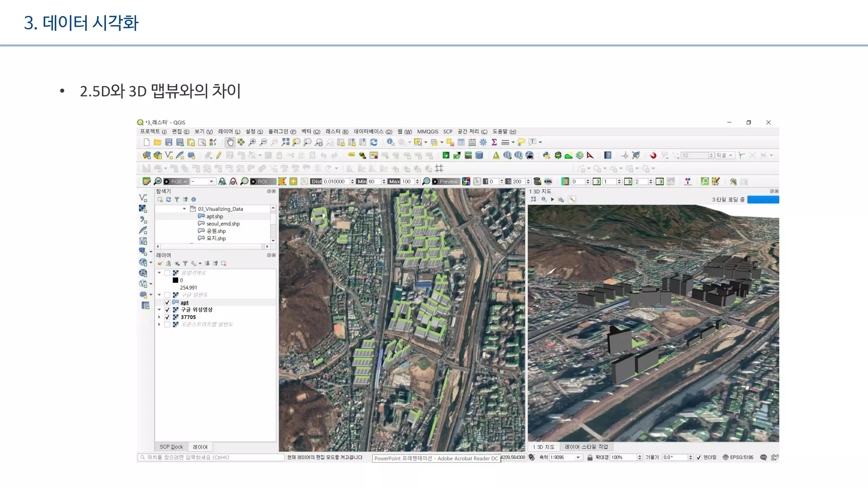
Task: Open the 래스터 (R) menu
Action: coord(337,132)
